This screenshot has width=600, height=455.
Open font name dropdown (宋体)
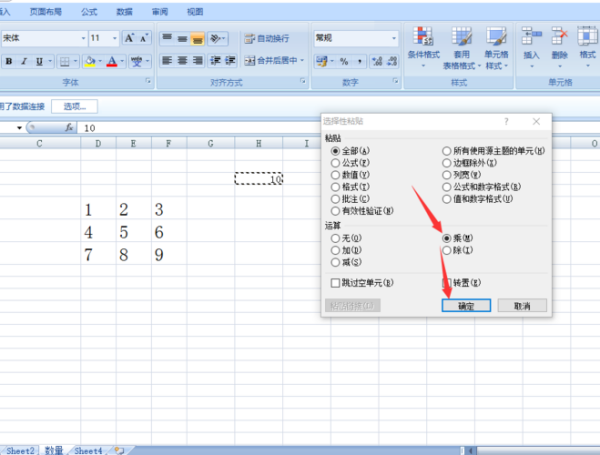click(x=83, y=38)
